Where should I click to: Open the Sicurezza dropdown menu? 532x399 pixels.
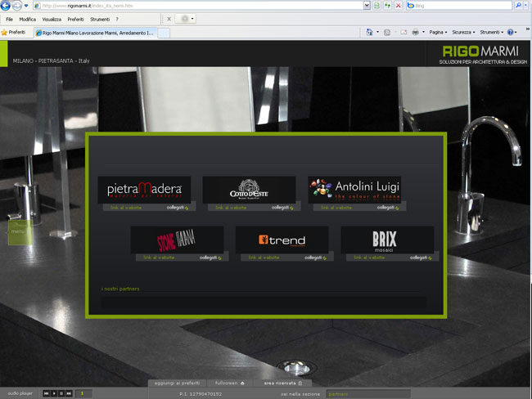[x=463, y=32]
